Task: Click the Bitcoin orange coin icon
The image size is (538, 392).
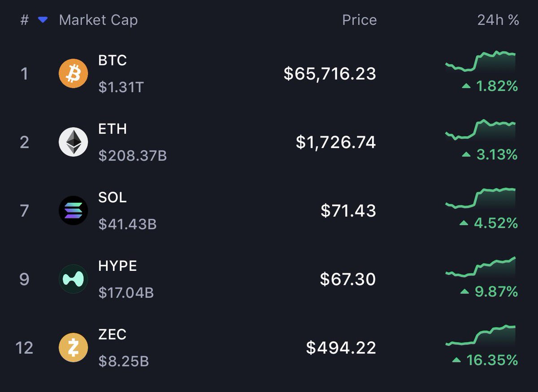Action: click(x=73, y=74)
